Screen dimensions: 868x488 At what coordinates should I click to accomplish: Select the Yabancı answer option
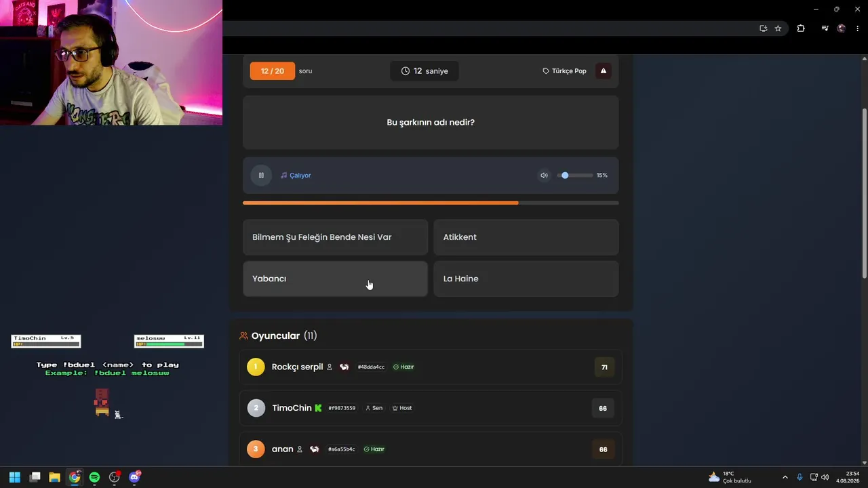335,279
